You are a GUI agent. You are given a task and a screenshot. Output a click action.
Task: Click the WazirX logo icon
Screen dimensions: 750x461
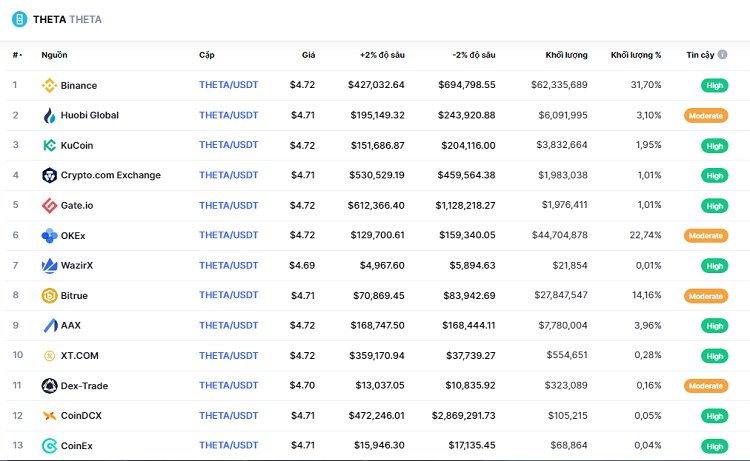tap(49, 265)
